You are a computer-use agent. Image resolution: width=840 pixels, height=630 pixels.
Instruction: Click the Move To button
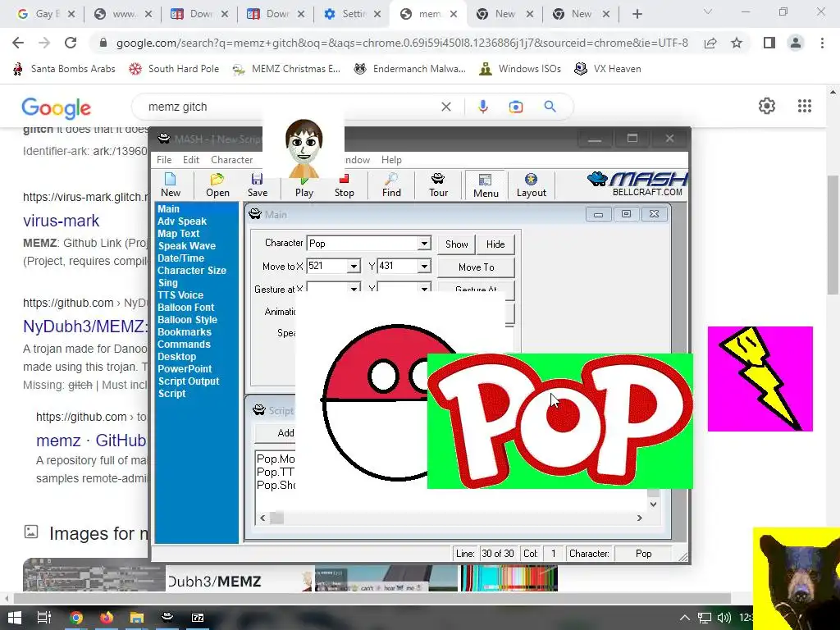click(477, 267)
